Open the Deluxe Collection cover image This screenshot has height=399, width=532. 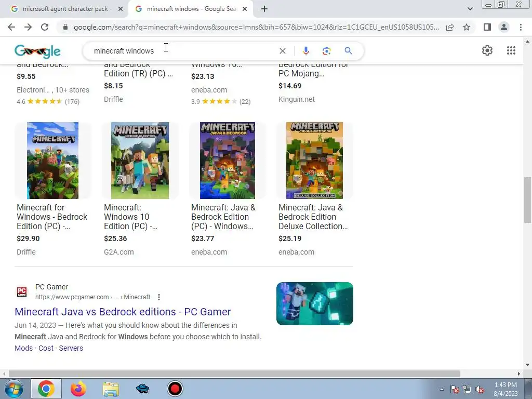point(314,161)
